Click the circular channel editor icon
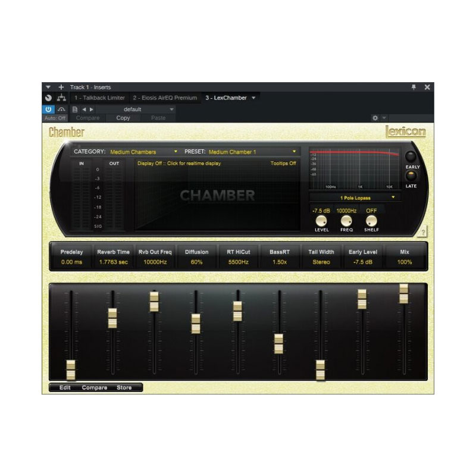476x476 pixels. (49, 98)
